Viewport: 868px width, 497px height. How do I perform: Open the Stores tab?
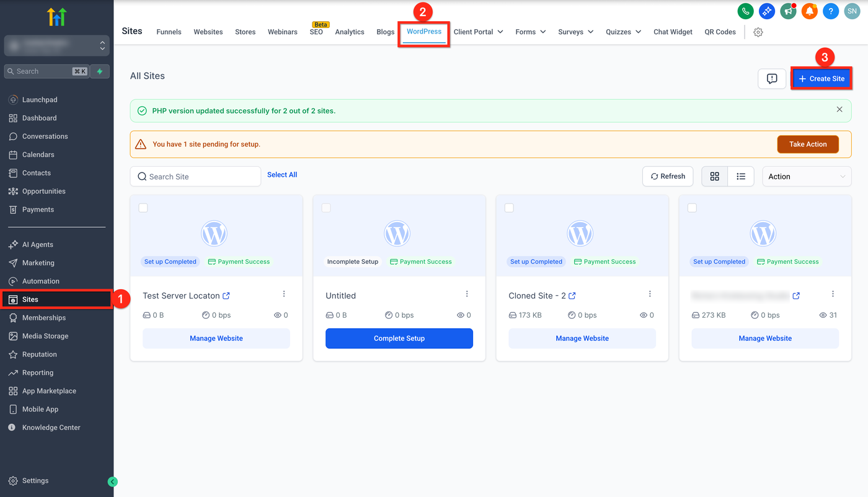pyautogui.click(x=246, y=32)
